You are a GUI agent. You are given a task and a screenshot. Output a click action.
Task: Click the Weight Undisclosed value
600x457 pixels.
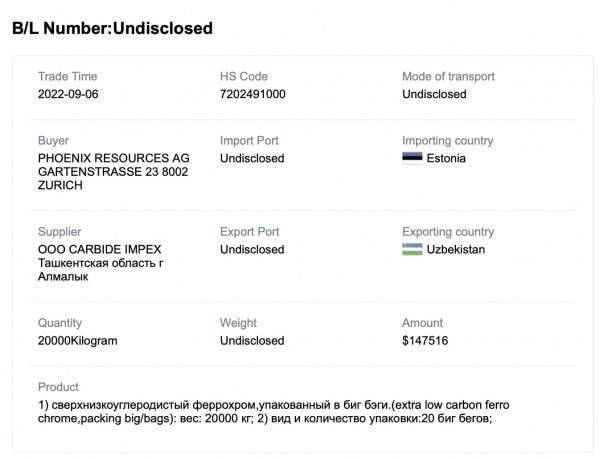252,340
